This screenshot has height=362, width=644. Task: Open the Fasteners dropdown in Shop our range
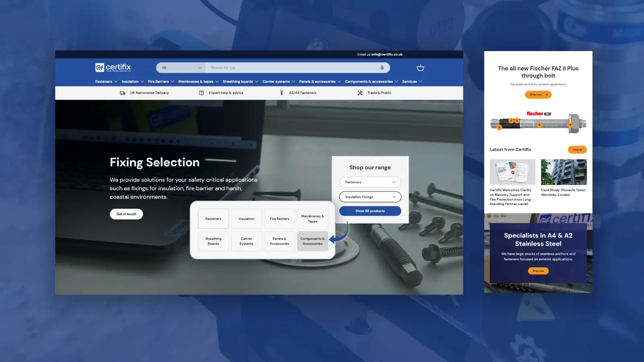(x=370, y=182)
